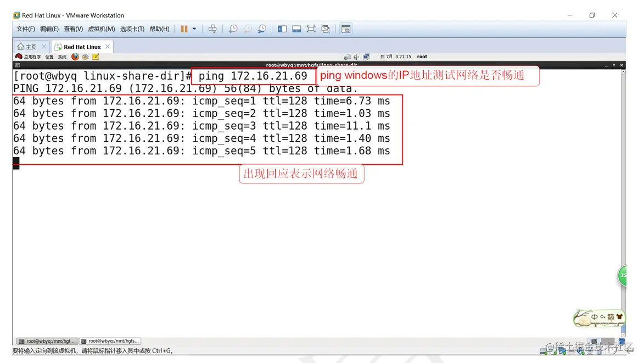Click the icmp_seq=1 ping reply line
644x363 pixels.
click(x=201, y=101)
